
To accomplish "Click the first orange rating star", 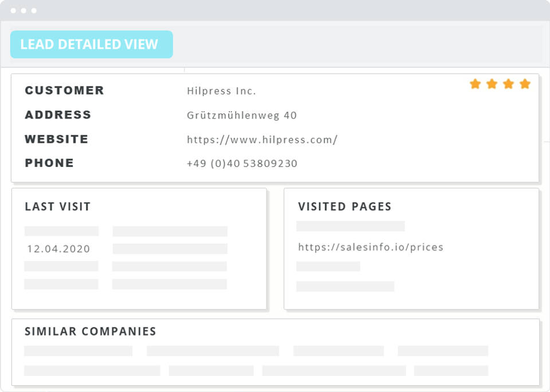I will point(476,84).
